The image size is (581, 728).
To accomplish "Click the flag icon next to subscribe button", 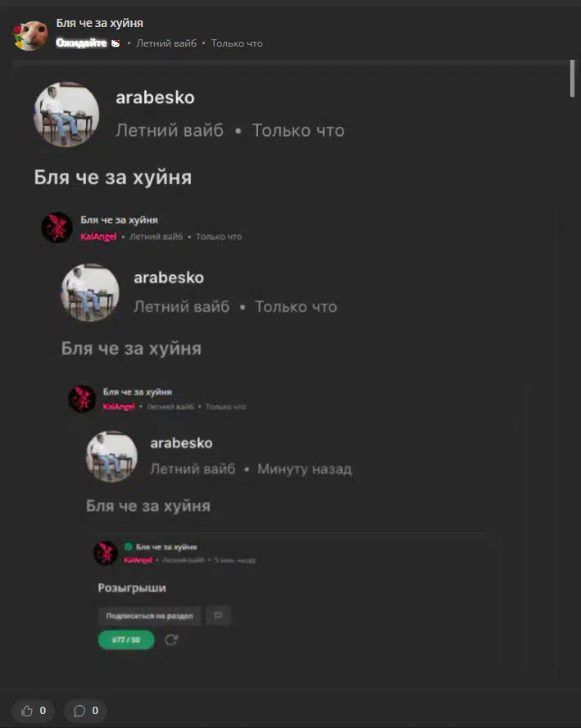I will 218,616.
